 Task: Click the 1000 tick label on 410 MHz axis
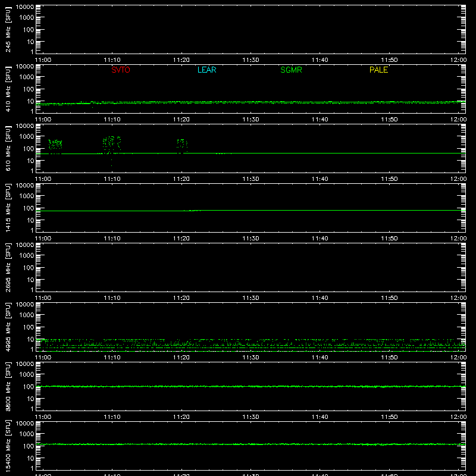pyautogui.click(x=27, y=77)
